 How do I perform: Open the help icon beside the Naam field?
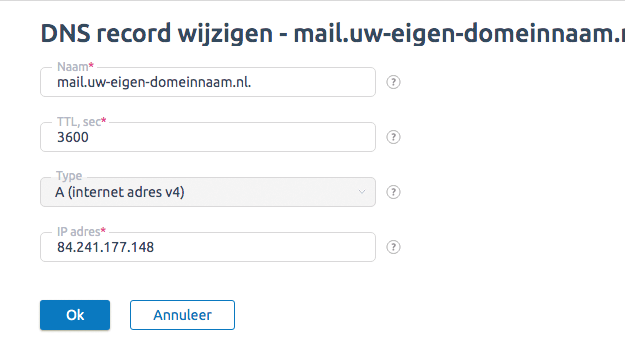click(393, 82)
